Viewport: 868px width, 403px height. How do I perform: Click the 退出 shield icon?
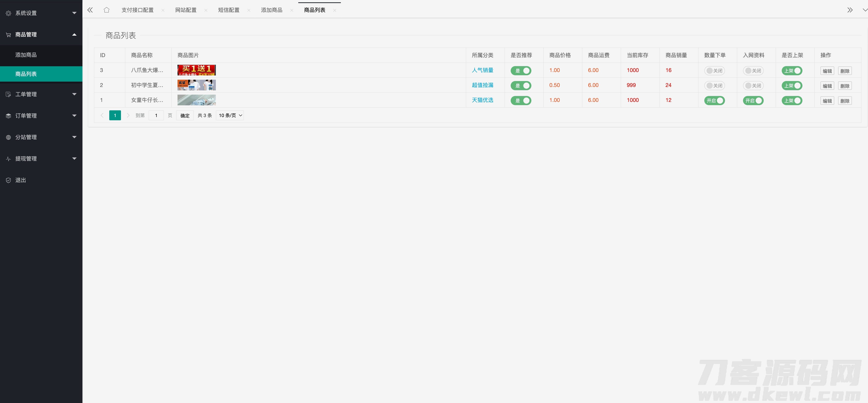pyautogui.click(x=8, y=180)
